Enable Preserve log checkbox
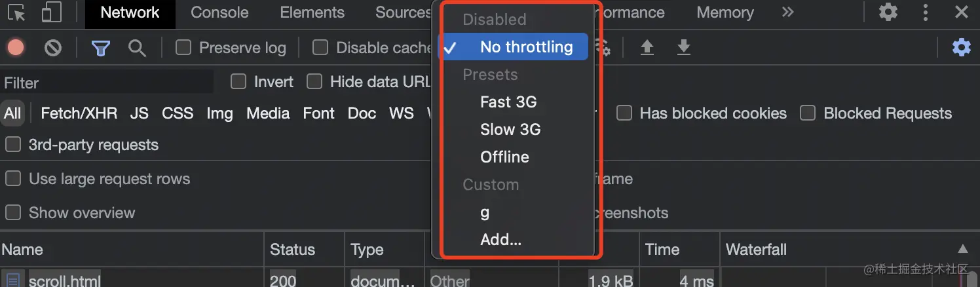The width and height of the screenshot is (980, 287). pos(183,47)
